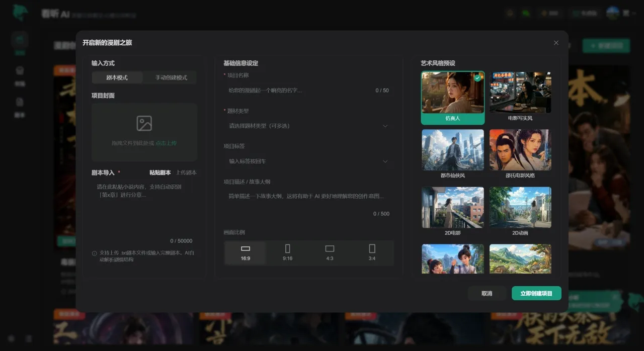
Task: Select the 电影写实风 art style thumbnail
Action: click(x=520, y=93)
